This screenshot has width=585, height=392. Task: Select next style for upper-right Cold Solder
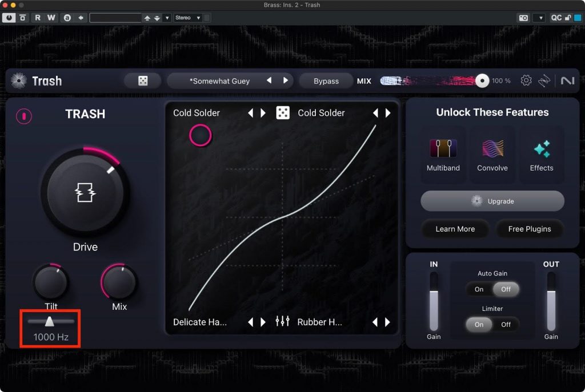point(388,113)
